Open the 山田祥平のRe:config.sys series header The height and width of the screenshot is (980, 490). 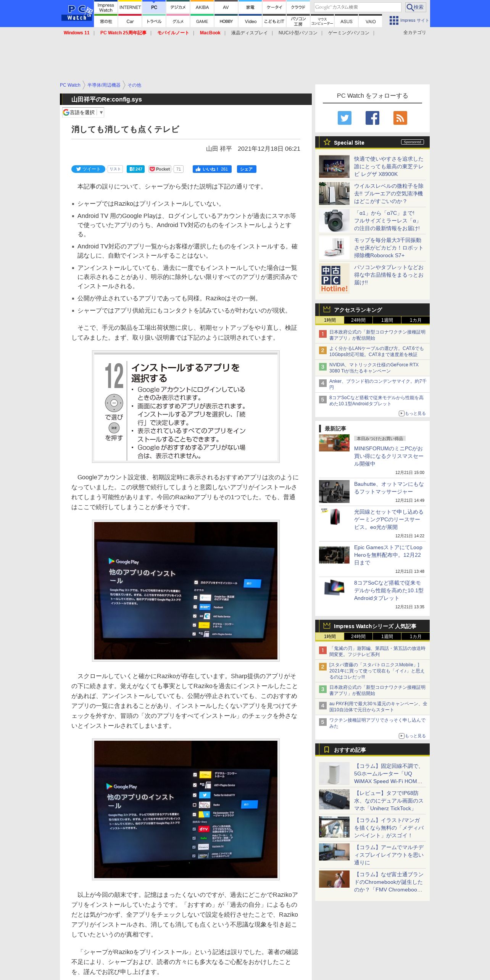click(106, 99)
